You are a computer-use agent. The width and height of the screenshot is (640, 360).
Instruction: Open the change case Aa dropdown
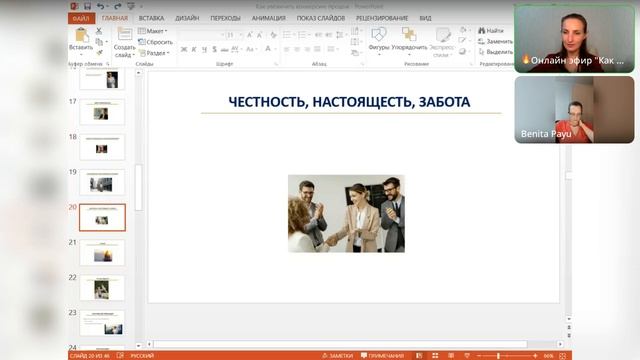pos(251,49)
